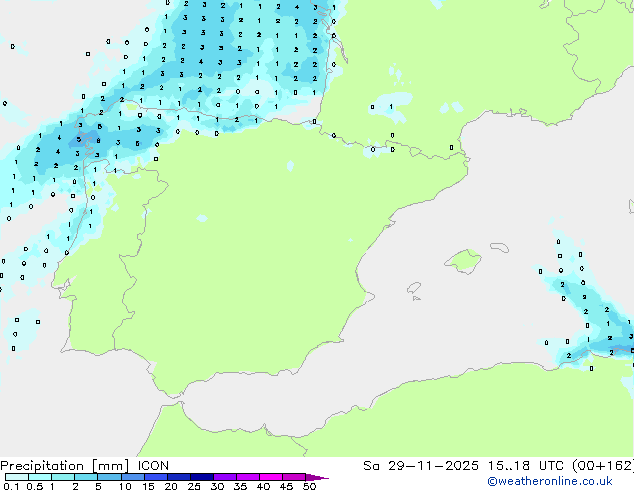Screen dimensions: 634x490
Task: Click the 0.1–0.5 mm legend color swatch
Action: 17,477
